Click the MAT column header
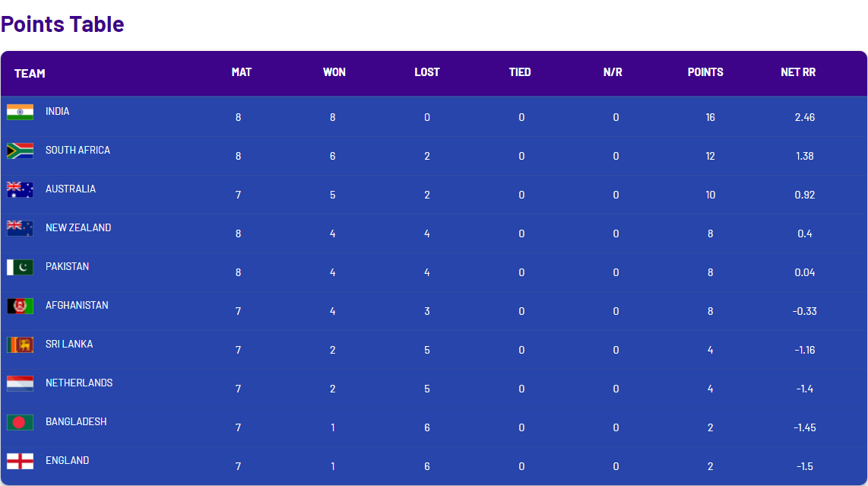Screen dimensions: 868x486 coord(242,72)
